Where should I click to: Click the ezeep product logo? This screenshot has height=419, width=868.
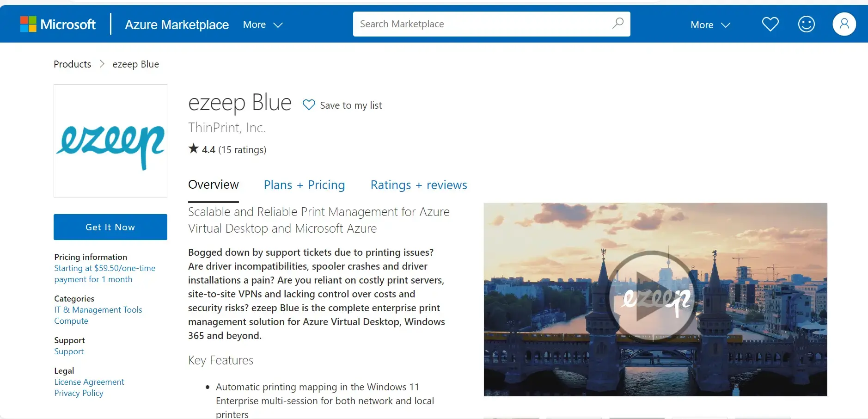(x=110, y=141)
